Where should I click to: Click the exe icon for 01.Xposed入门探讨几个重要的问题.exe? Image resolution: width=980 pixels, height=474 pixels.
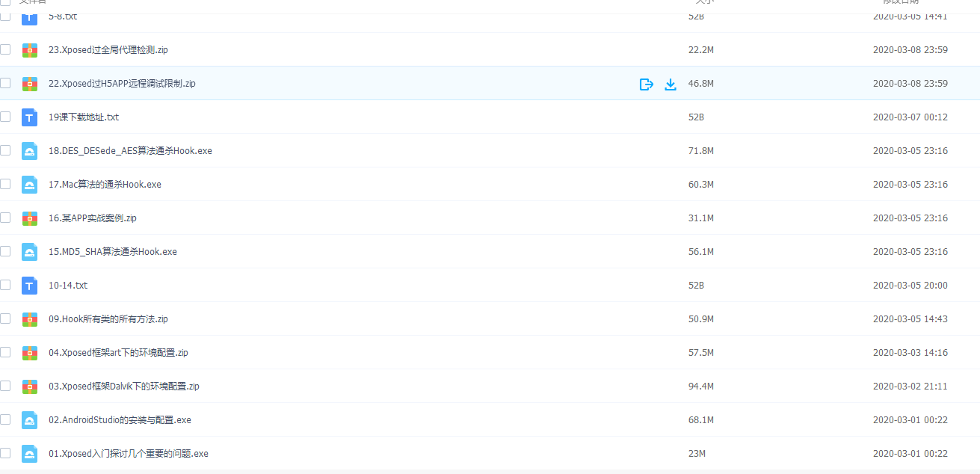[x=30, y=454]
